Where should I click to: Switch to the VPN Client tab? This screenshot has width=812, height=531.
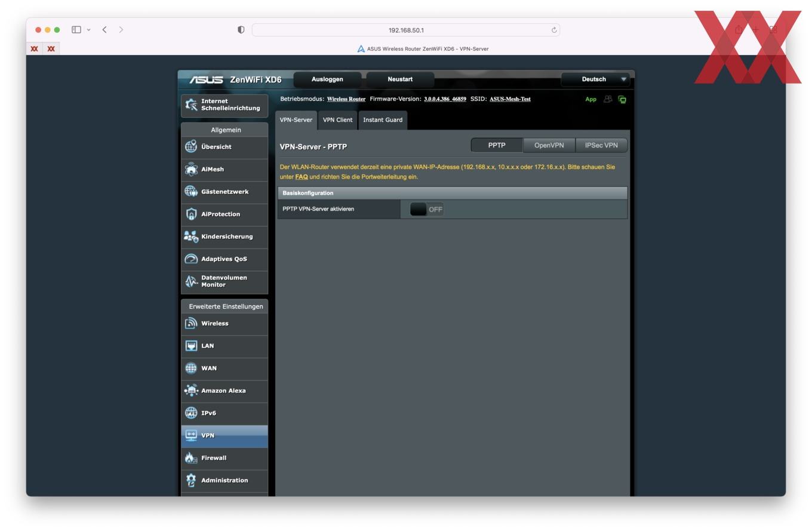pos(338,120)
